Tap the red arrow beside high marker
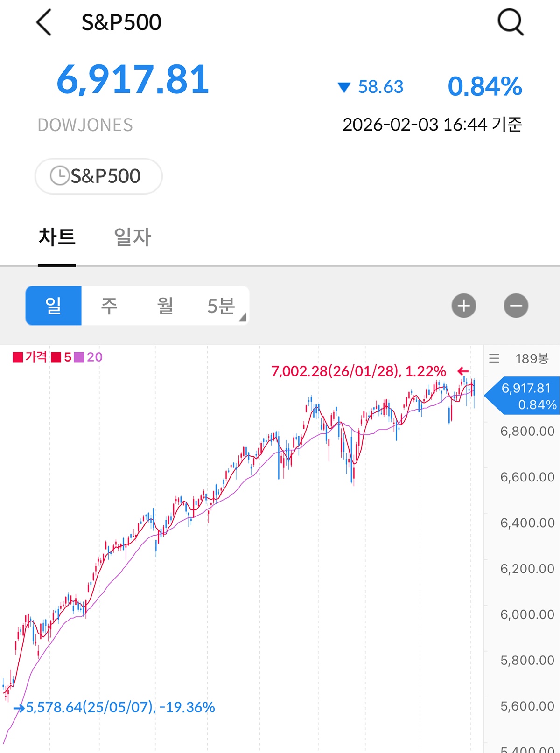This screenshot has height=753, width=560. [x=463, y=371]
